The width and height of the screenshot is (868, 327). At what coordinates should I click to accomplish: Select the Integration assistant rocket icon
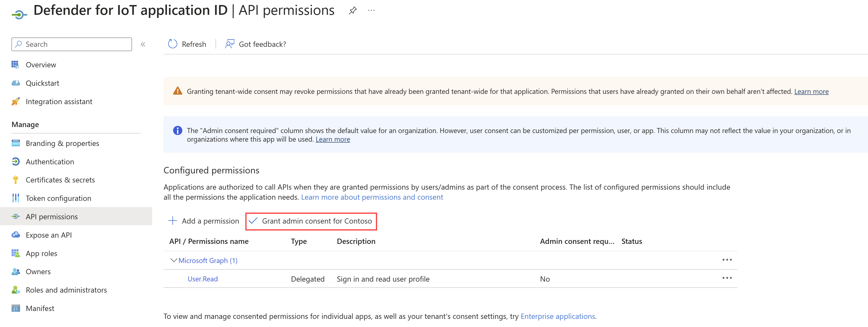pos(16,101)
